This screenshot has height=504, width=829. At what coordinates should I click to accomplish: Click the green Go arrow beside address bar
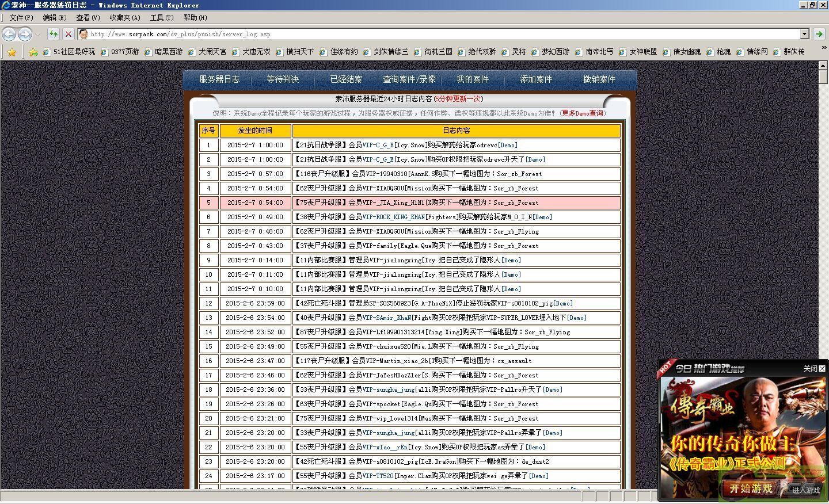tap(819, 34)
